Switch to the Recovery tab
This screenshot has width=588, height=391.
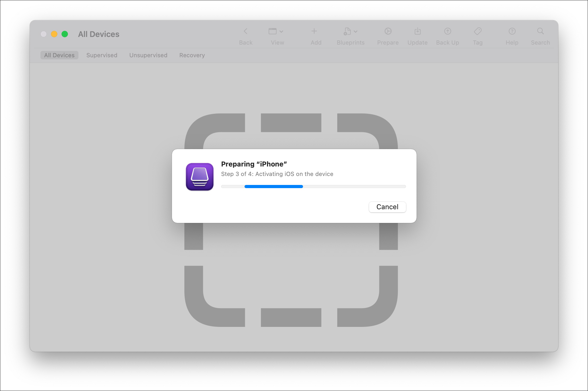coord(192,55)
